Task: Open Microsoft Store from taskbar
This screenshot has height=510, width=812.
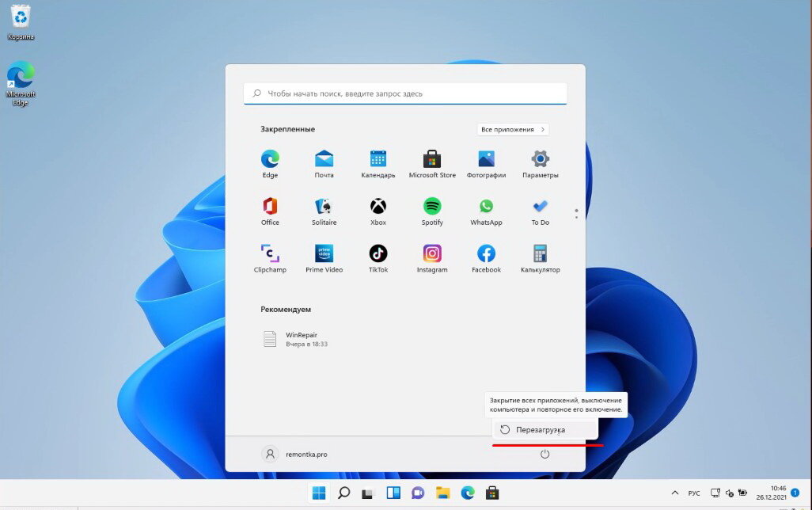Action: point(492,493)
